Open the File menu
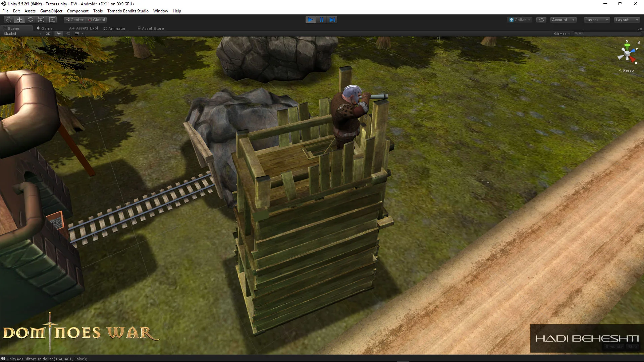644x362 pixels. [5, 11]
